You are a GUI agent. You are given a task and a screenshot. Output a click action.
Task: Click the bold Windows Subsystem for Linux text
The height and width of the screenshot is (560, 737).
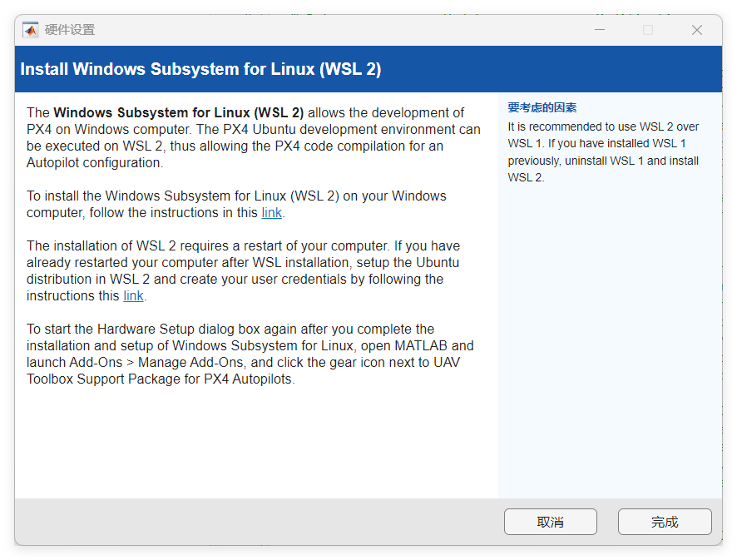[179, 113]
